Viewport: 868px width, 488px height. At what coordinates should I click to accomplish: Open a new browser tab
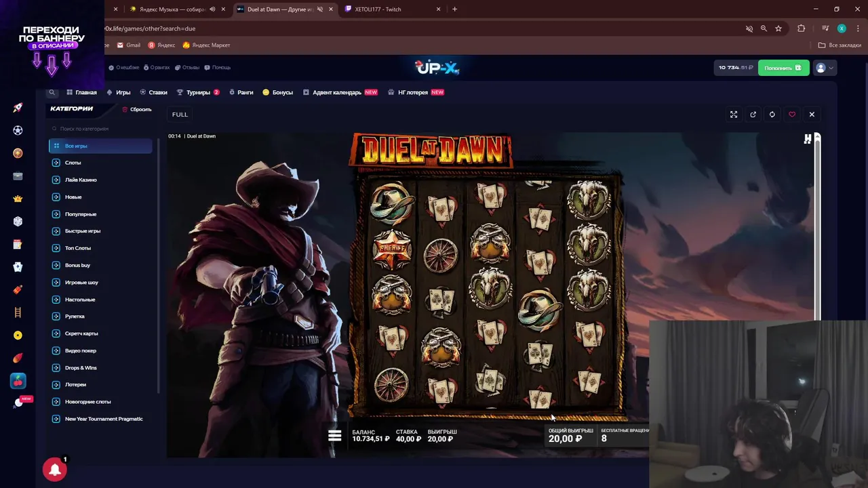[454, 9]
